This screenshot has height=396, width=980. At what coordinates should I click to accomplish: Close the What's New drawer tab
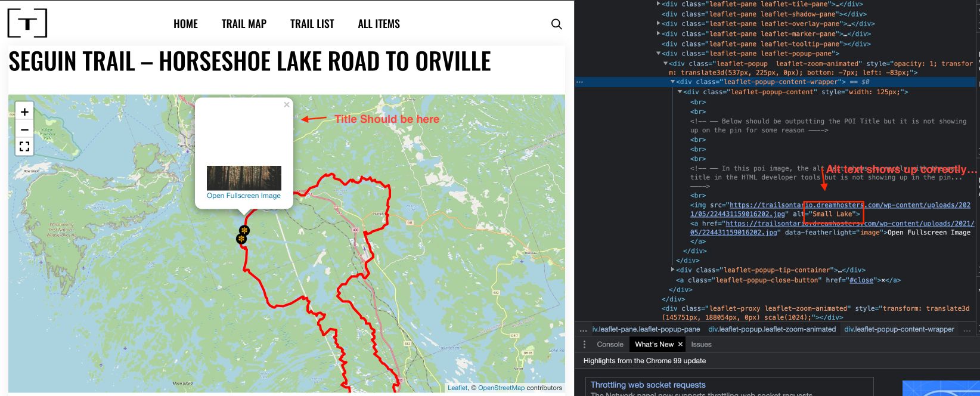point(680,344)
